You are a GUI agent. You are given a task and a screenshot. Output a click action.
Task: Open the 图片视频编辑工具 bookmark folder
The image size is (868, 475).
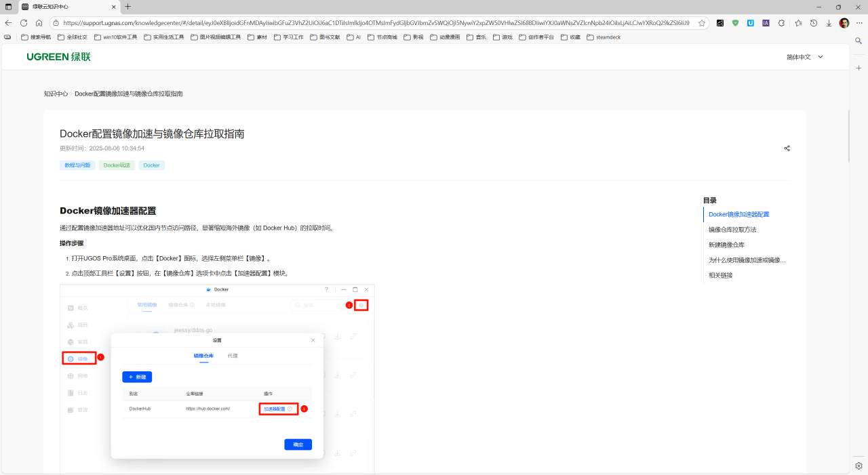216,37
